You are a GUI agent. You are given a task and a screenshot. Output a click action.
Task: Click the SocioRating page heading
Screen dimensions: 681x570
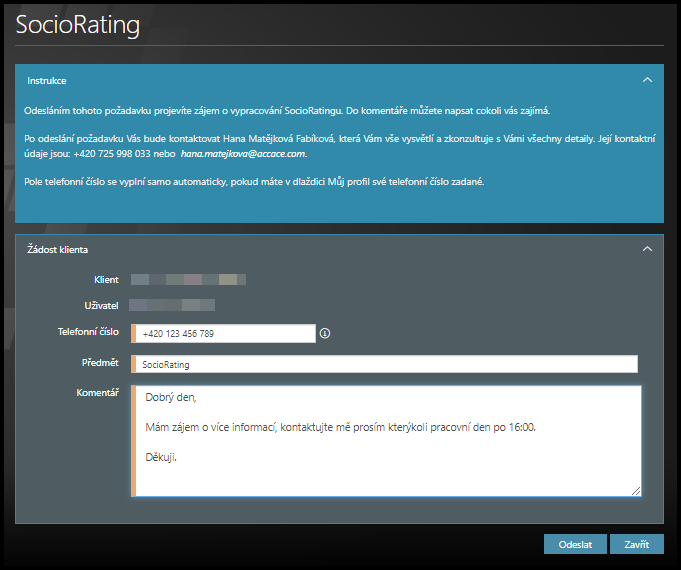point(77,25)
